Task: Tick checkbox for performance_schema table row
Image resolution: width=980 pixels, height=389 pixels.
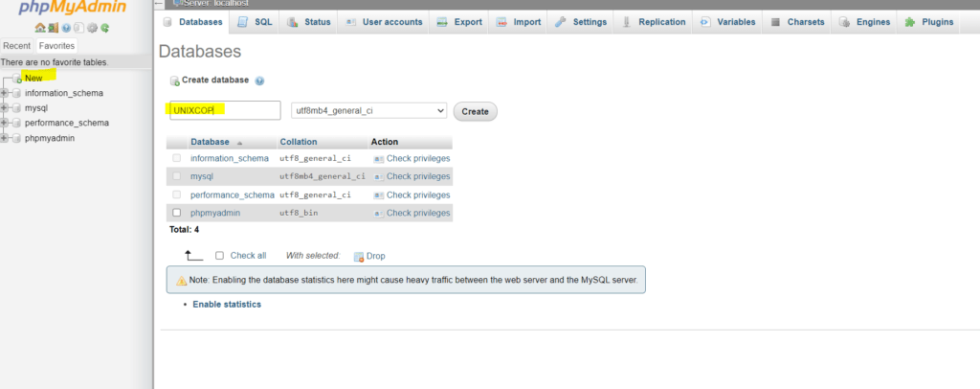Action: (x=176, y=194)
